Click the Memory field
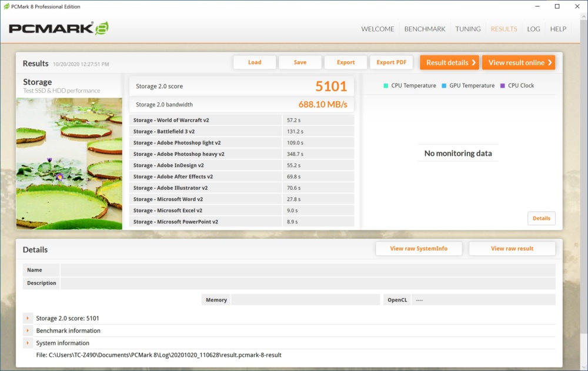This screenshot has height=371, width=588. [306, 300]
